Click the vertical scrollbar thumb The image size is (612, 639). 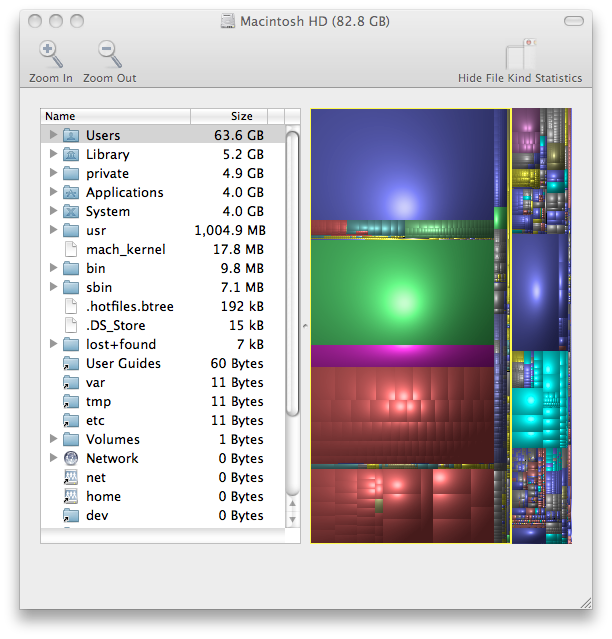tap(293, 274)
